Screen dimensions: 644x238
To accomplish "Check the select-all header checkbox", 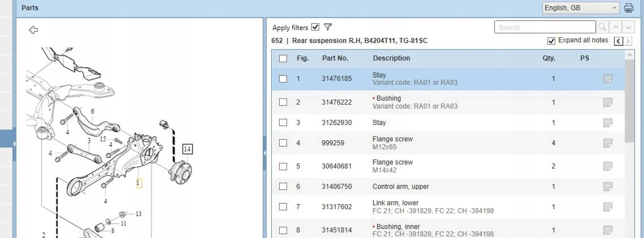I will pyautogui.click(x=283, y=59).
